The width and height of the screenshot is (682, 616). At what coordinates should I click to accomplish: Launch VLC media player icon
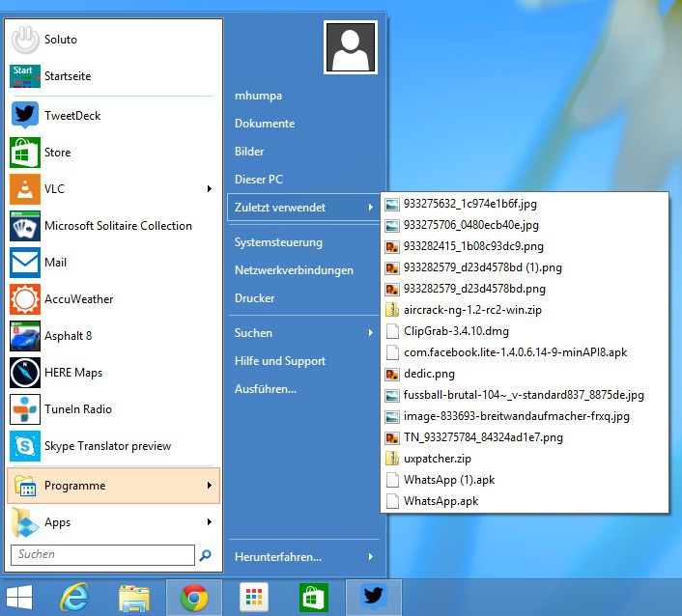coord(24,189)
